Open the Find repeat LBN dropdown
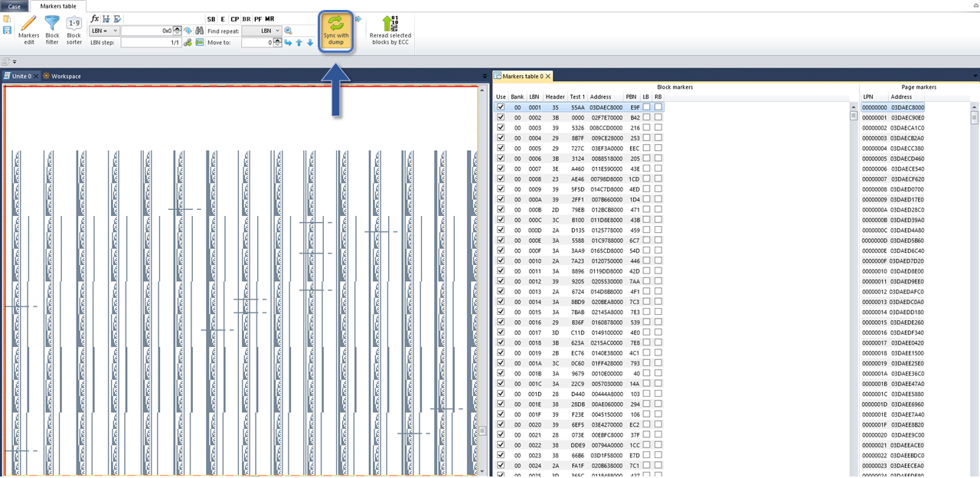The height and width of the screenshot is (478, 980). [x=261, y=31]
